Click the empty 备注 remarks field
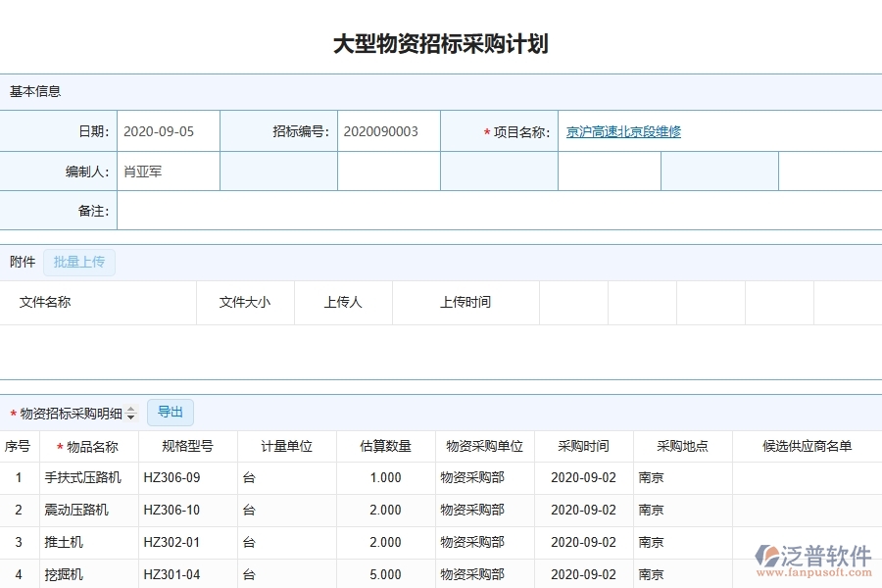Image resolution: width=882 pixels, height=588 pixels. pos(392,211)
